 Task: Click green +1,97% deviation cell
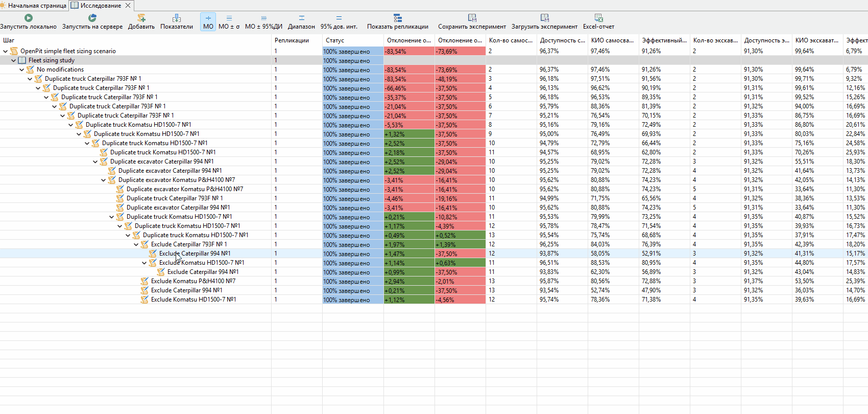408,244
